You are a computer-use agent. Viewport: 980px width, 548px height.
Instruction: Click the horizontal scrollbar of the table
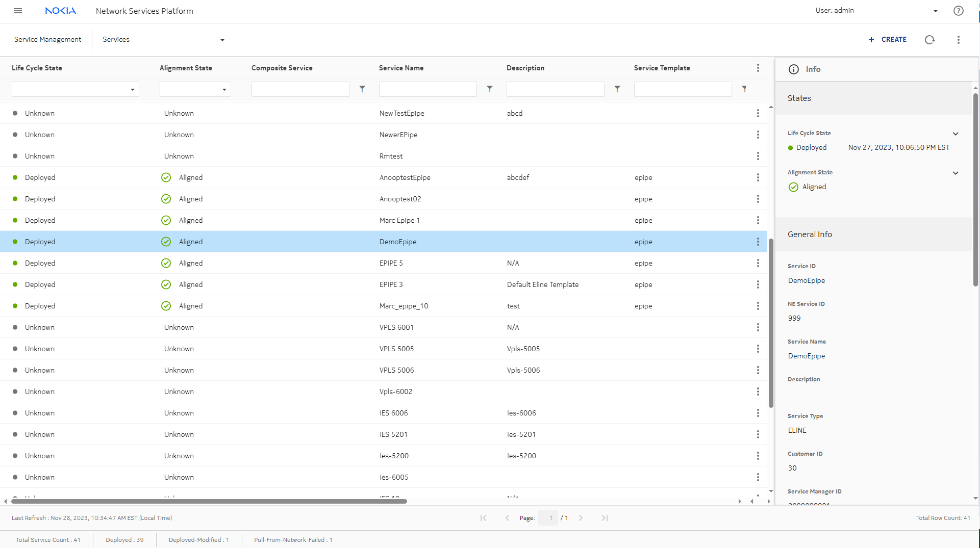click(x=209, y=502)
